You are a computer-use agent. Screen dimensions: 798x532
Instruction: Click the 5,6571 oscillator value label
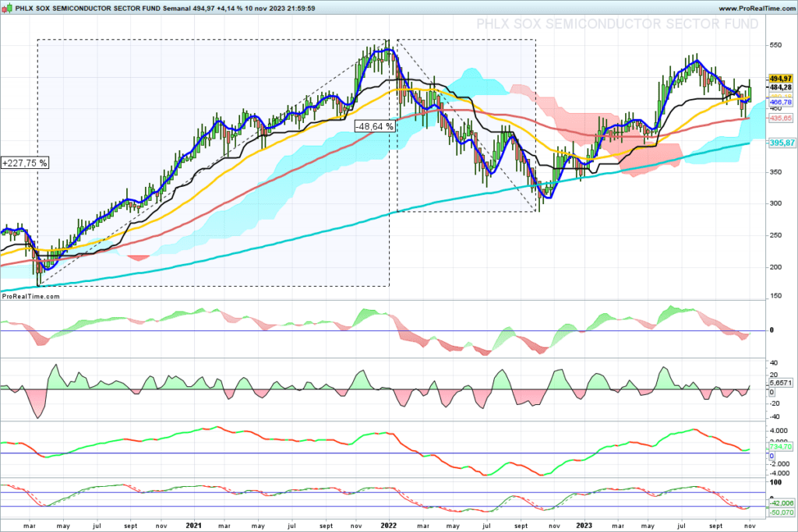(x=780, y=382)
